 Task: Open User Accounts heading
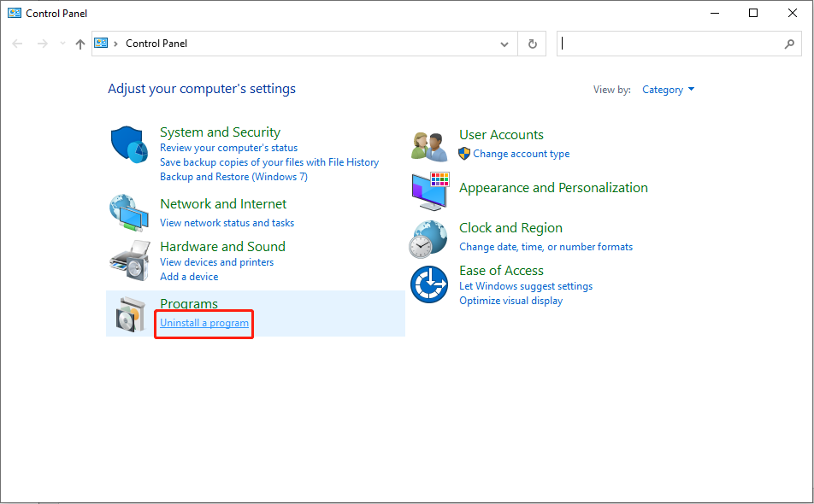tap(501, 135)
